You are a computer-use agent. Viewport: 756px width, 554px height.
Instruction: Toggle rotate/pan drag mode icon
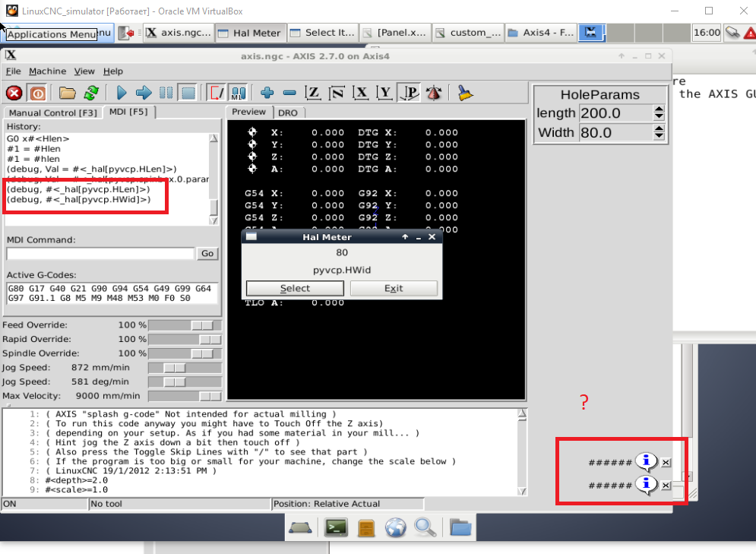(x=434, y=93)
